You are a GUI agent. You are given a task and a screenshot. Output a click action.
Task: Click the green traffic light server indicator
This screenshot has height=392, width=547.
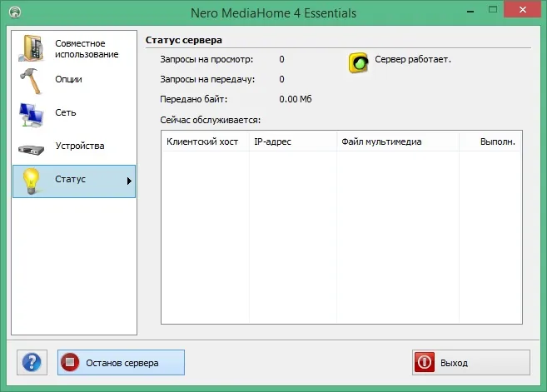358,62
